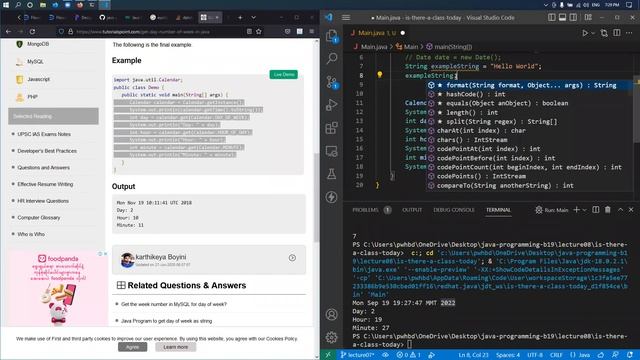Switch to the DEBUG CONSOLE tab

454,210
